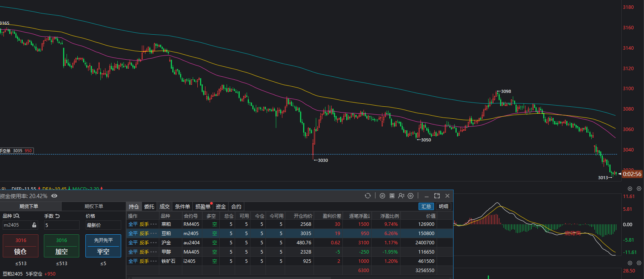Viewport: 644px width, 279px height.
Task: Open the bank-futures transfer icon
Action: tap(382, 196)
